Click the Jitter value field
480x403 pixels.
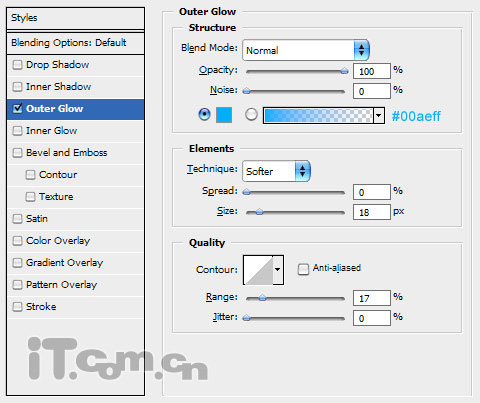pos(372,318)
